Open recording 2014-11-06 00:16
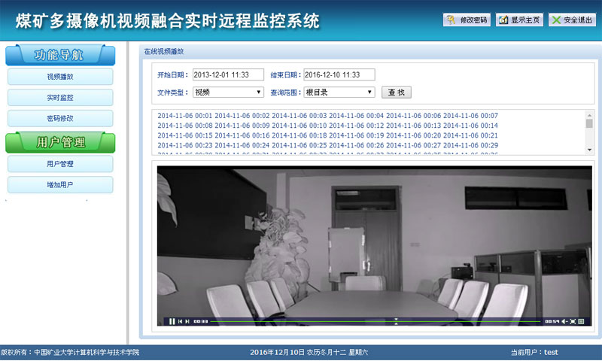This screenshot has width=602, height=364. (242, 135)
